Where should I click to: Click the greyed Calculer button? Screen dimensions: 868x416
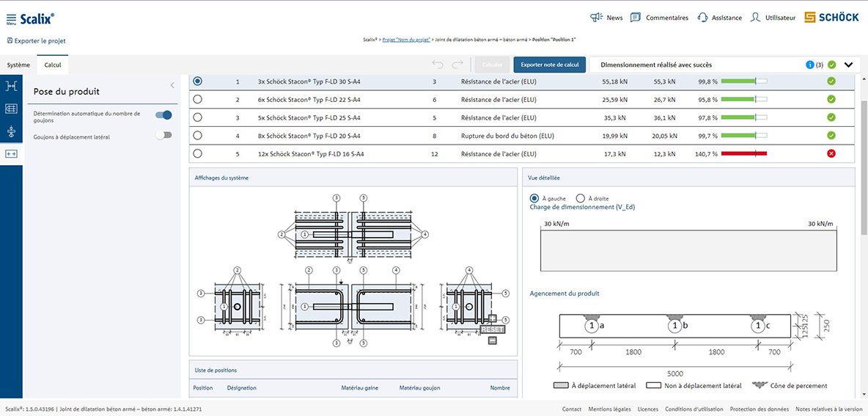[492, 65]
